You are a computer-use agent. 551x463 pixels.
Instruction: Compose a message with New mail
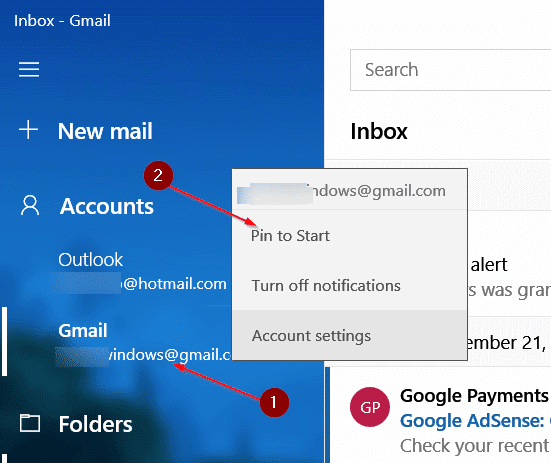pos(105,131)
